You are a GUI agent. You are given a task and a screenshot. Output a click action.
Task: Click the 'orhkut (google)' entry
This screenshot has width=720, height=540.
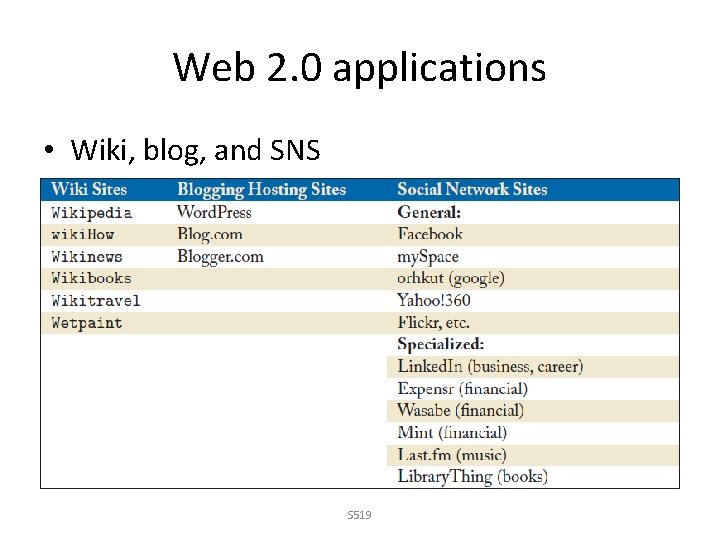click(x=451, y=279)
